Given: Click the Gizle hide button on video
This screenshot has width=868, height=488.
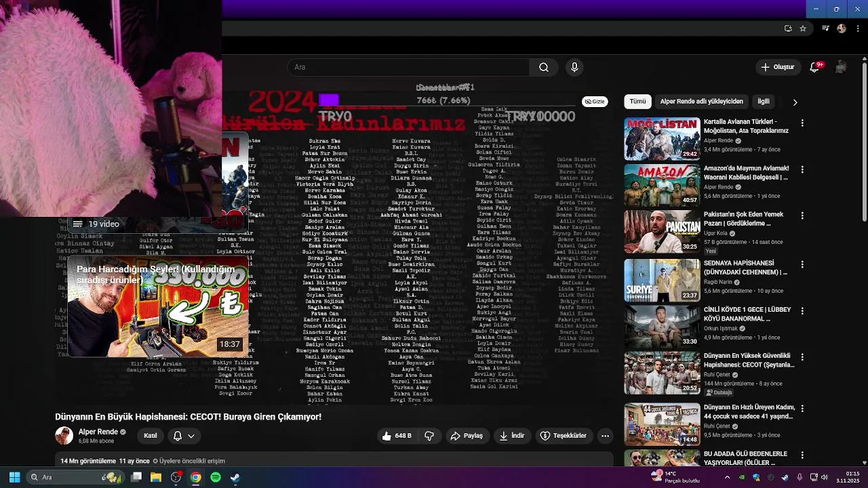Looking at the screenshot, I should [x=595, y=102].
